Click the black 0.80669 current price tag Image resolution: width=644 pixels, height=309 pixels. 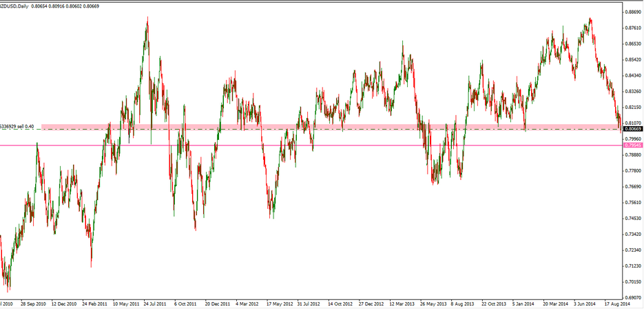[x=632, y=129]
